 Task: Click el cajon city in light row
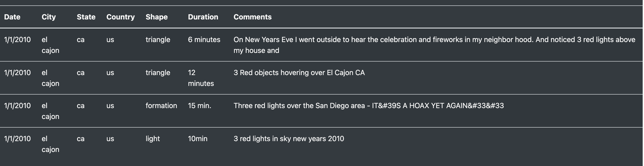50,144
